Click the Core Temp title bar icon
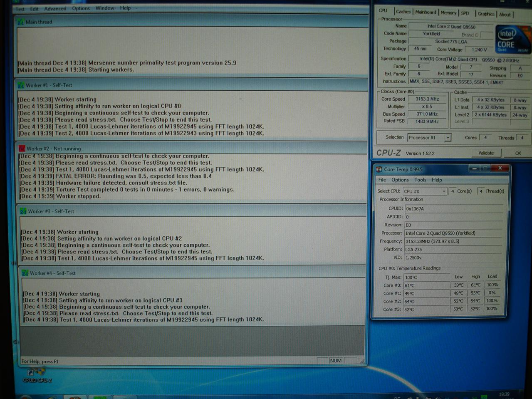Screen dimensions: 532x399 [x=379, y=169]
